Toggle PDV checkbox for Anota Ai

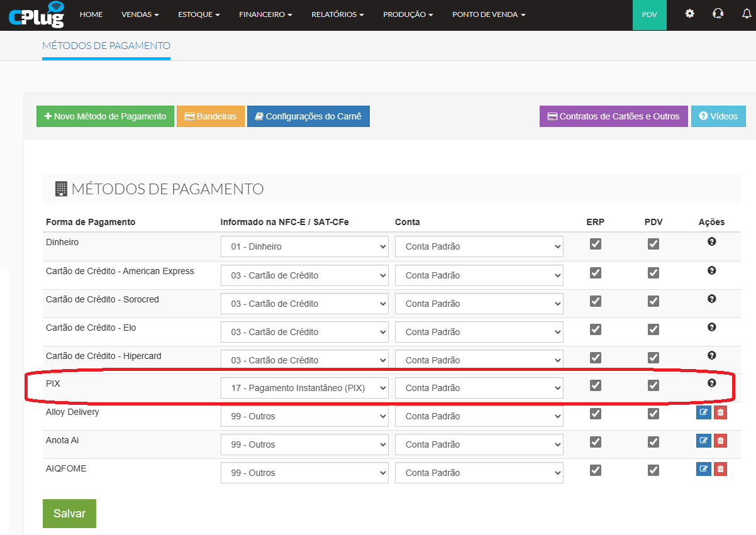coord(653,442)
